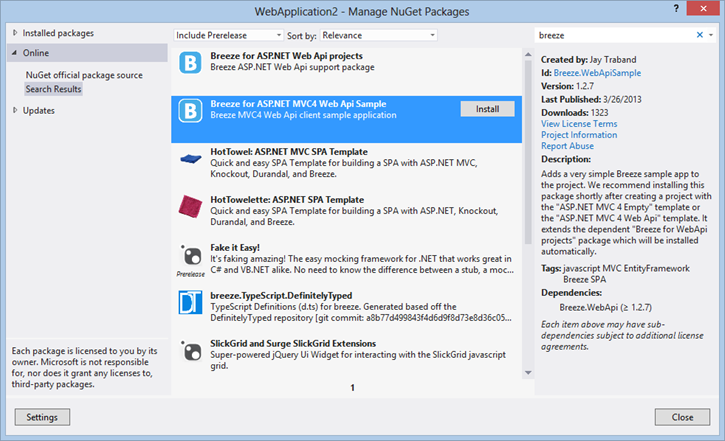725x441 pixels.
Task: Select the Fake it Easy! package
Action: 346,262
